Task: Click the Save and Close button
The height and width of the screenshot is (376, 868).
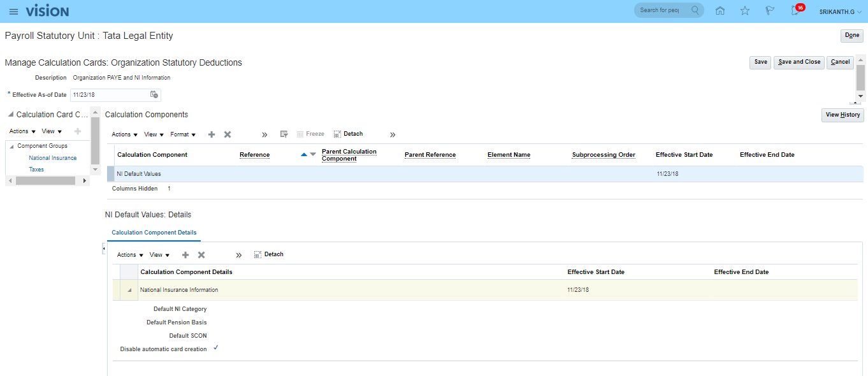Action: (799, 62)
